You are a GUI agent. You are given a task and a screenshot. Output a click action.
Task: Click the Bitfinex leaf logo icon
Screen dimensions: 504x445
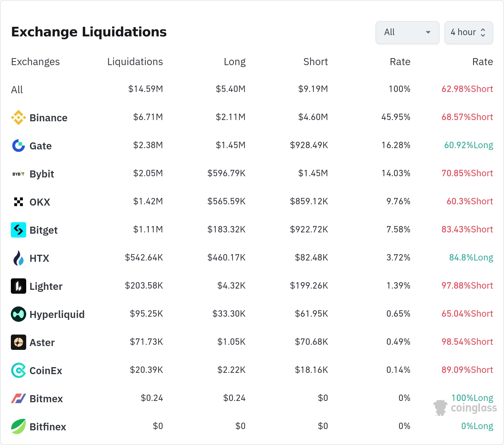pos(19,426)
